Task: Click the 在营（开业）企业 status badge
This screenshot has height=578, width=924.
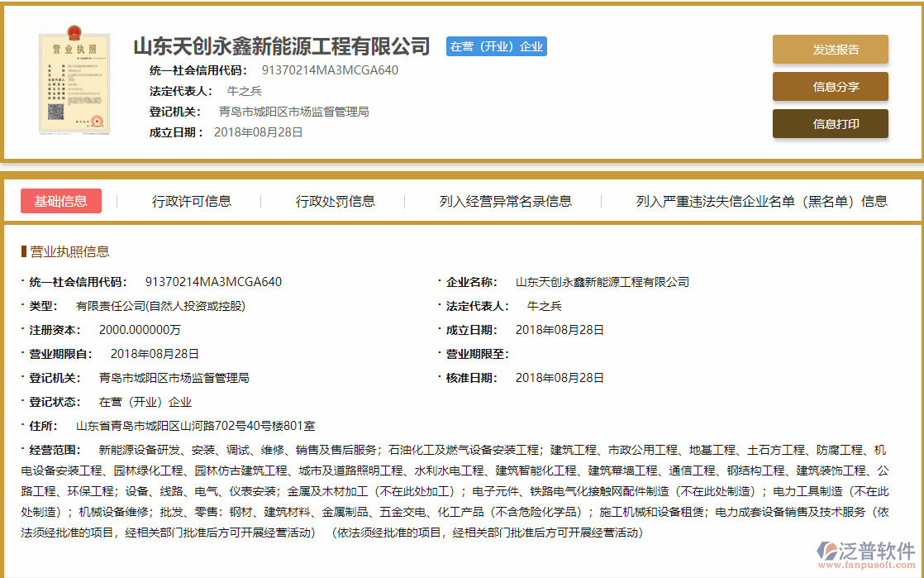Action: click(x=496, y=46)
